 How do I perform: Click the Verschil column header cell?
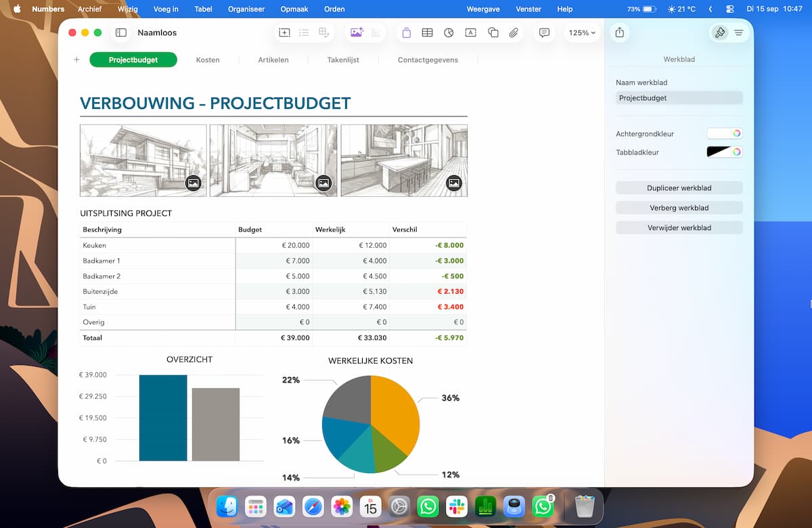[428, 229]
